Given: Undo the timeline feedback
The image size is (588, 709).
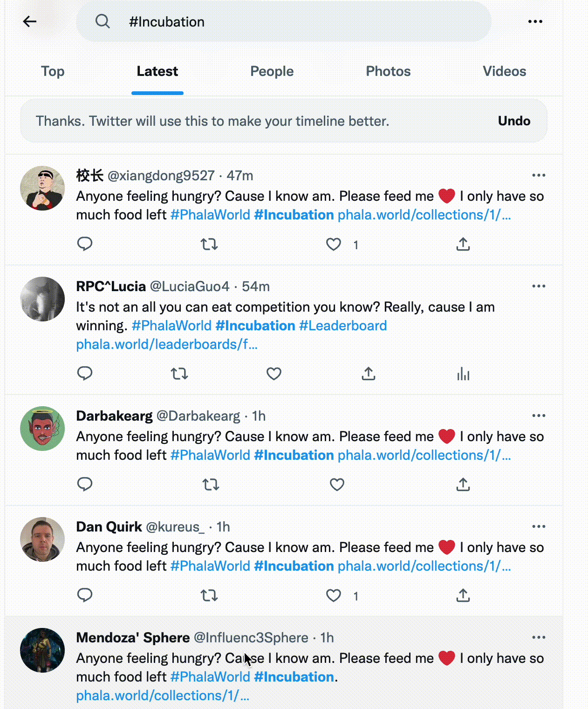Looking at the screenshot, I should coord(514,121).
